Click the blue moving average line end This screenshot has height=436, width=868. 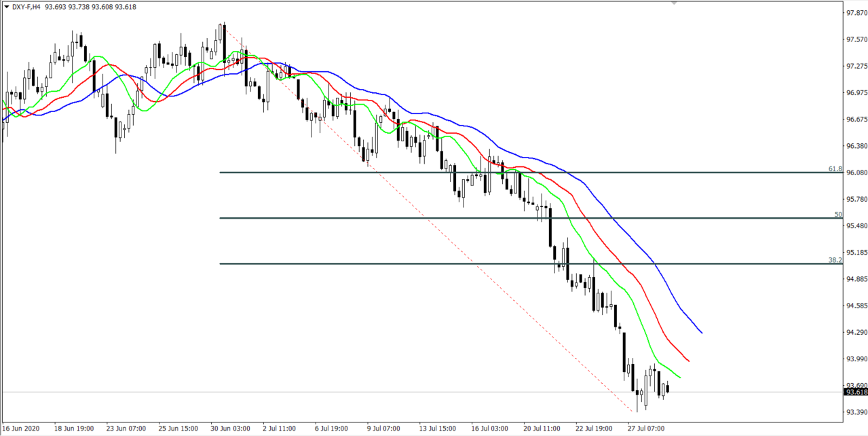point(701,332)
